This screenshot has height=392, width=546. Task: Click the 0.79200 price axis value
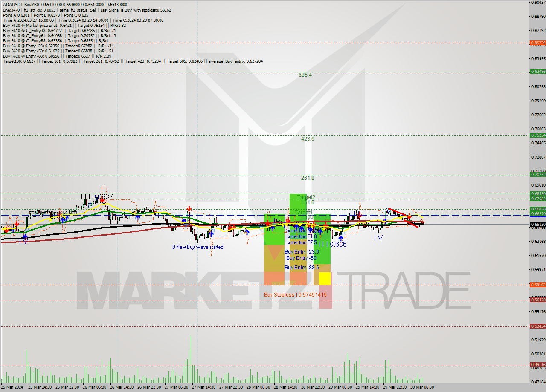[538, 101]
